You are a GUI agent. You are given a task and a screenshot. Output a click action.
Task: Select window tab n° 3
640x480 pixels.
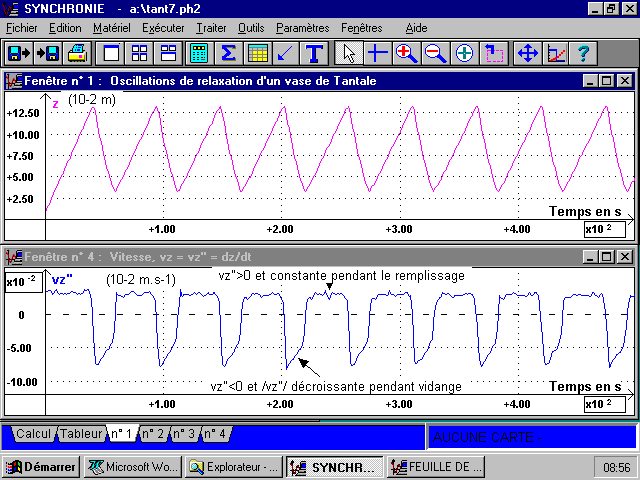click(x=184, y=434)
